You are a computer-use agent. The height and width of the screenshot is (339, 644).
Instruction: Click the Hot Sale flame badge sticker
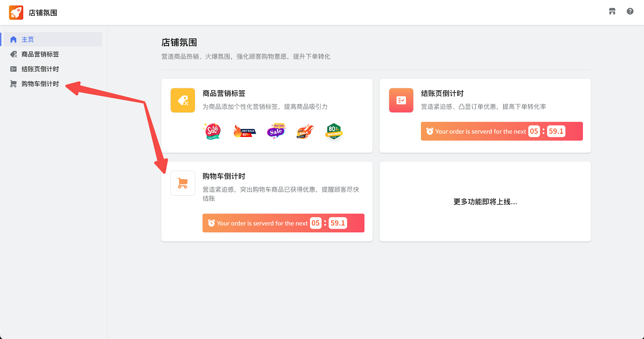[x=244, y=131]
